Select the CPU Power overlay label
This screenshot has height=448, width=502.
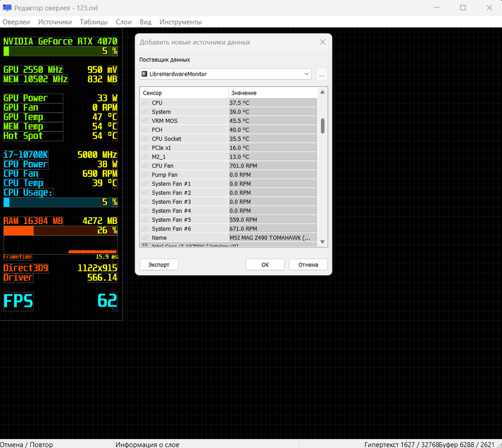(x=26, y=165)
